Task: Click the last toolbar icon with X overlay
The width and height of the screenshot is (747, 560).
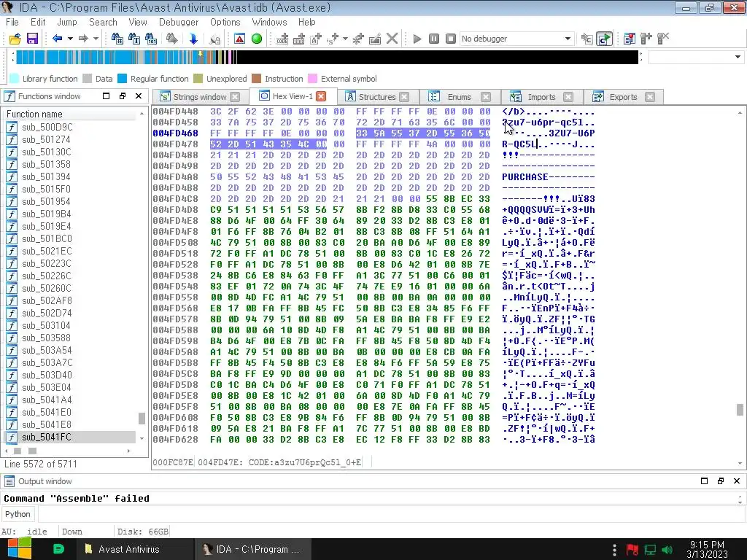Action: pos(663,39)
